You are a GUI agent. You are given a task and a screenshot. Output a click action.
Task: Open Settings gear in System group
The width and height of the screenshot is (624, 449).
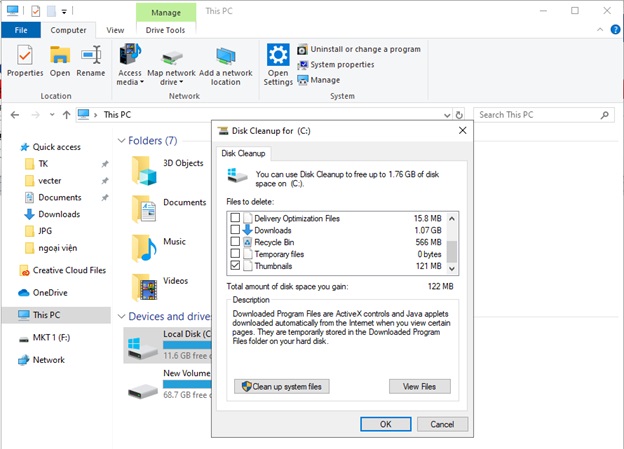pyautogui.click(x=278, y=65)
